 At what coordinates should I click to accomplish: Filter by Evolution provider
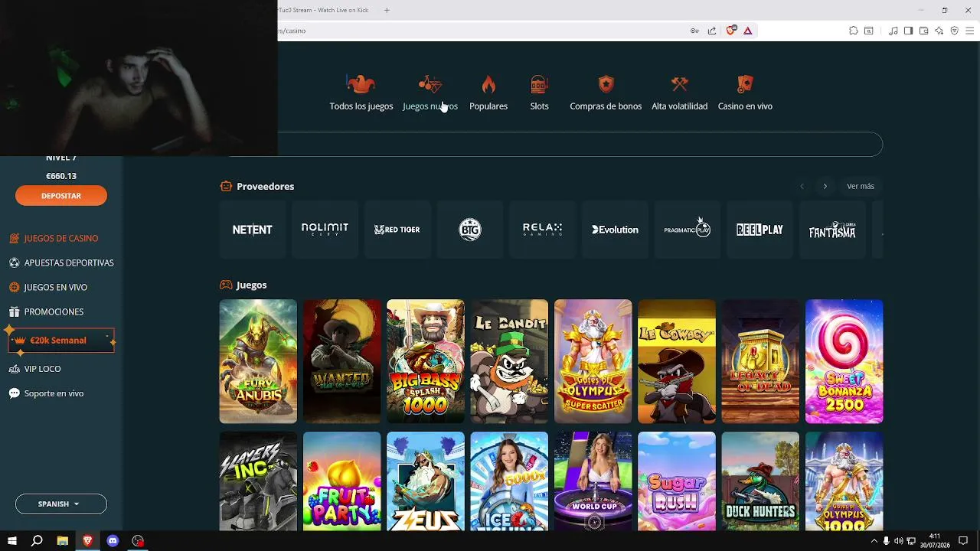[x=615, y=230]
